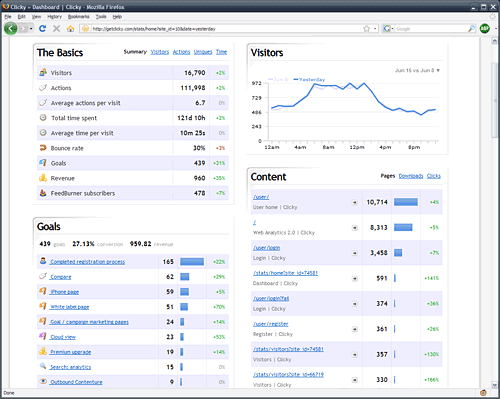Click the Outbound Contenture eye icon
Screen dimensions: 500x399
[43, 381]
